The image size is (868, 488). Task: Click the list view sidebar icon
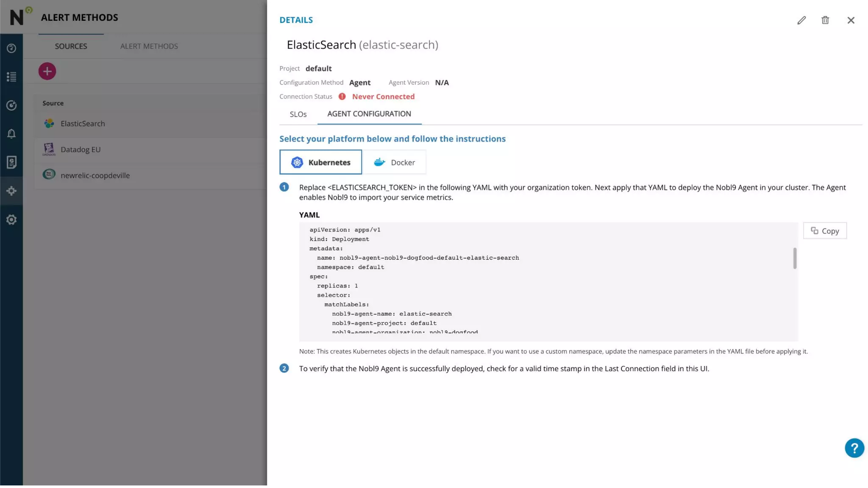pos(11,77)
